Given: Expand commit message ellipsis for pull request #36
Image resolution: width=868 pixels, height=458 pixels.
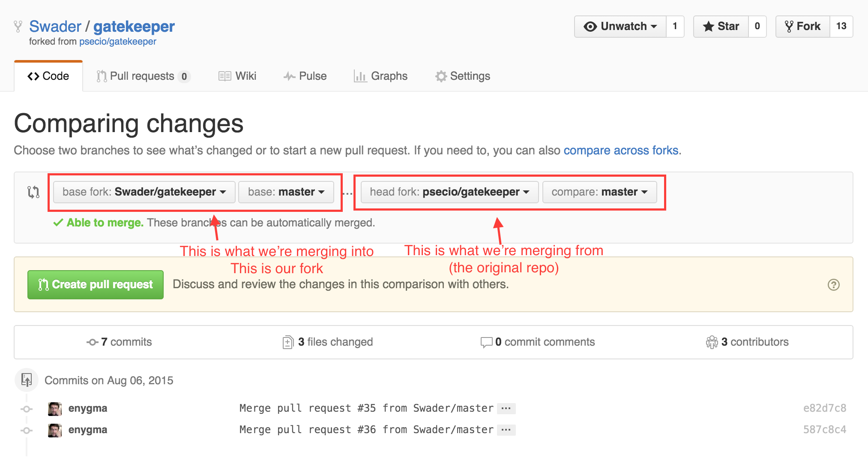Looking at the screenshot, I should 506,430.
